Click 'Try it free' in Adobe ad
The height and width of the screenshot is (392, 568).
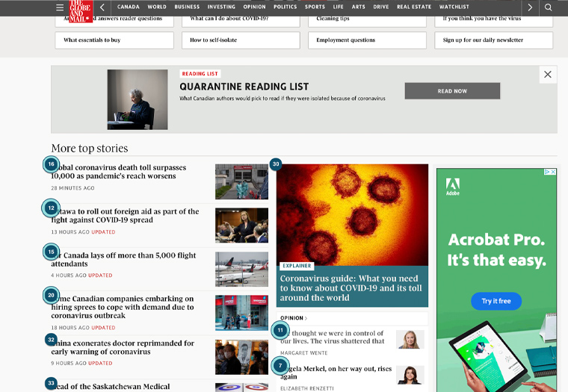click(496, 301)
